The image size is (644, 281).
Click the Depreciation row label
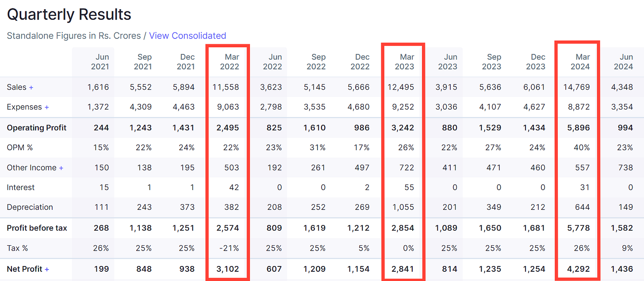click(30, 207)
